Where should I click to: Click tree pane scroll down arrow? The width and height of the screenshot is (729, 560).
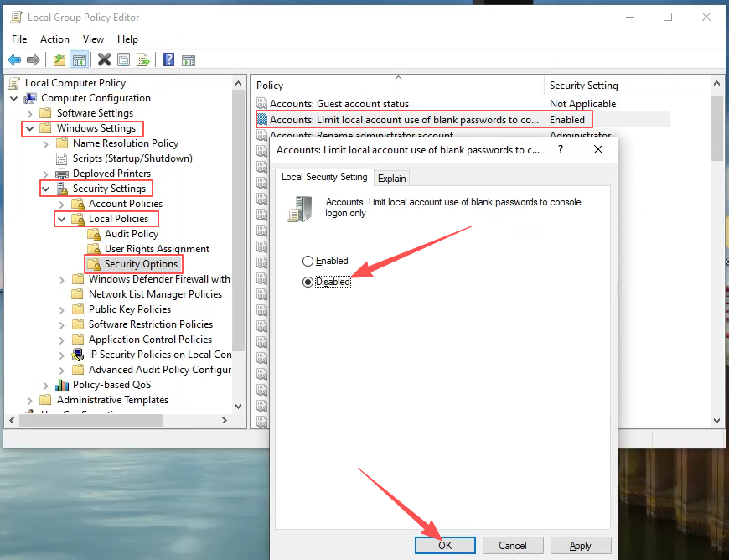coord(239,406)
